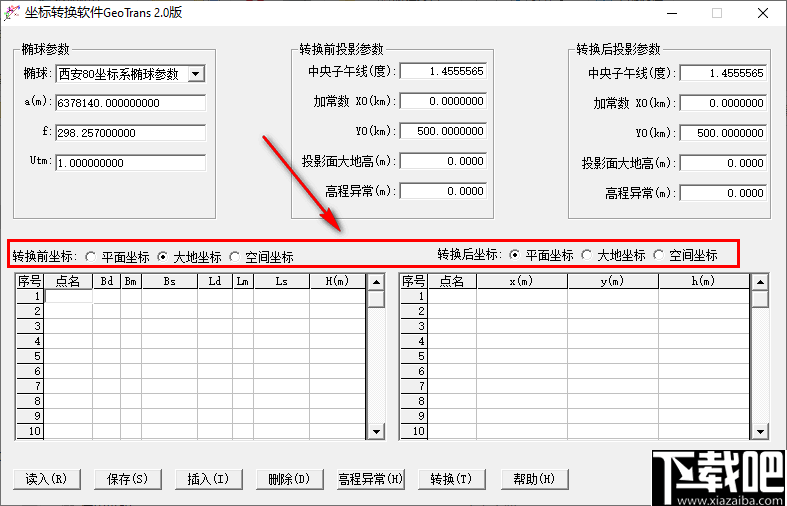Select 转换前坐标 空间坐标 radio button

click(x=234, y=257)
